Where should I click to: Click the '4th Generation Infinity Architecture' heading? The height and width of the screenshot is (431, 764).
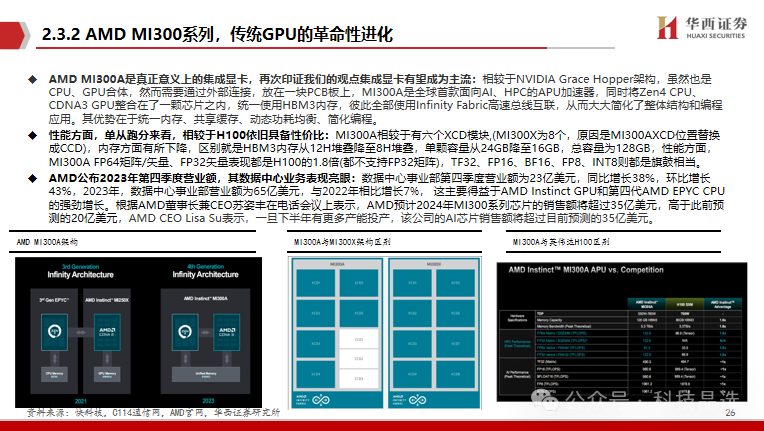205,271
